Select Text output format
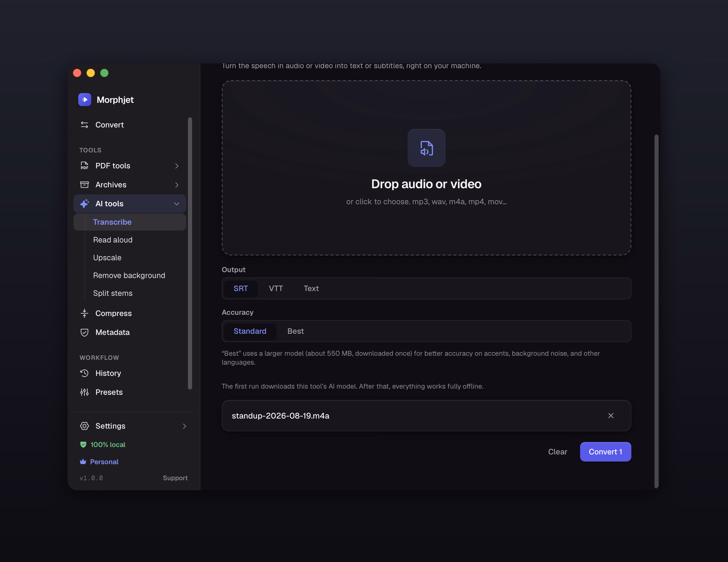The height and width of the screenshot is (562, 728). coord(311,288)
